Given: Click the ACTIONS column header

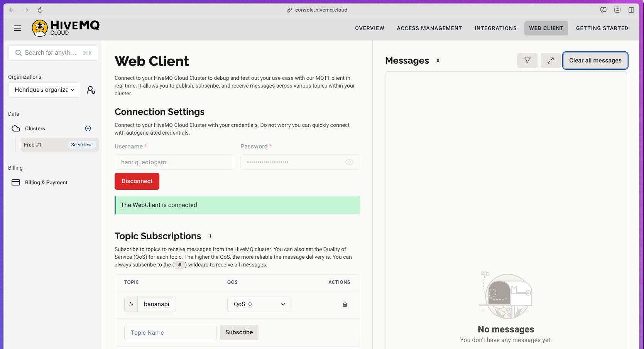Looking at the screenshot, I should coord(339,282).
